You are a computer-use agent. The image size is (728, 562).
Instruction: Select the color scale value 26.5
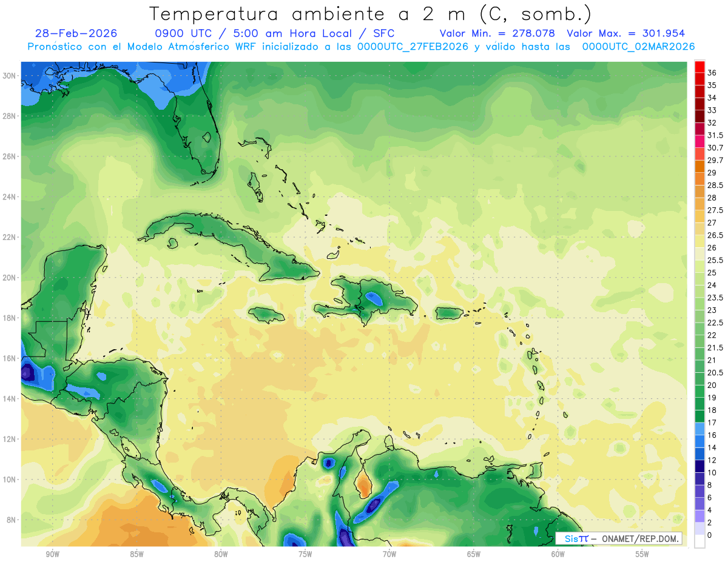pos(715,235)
